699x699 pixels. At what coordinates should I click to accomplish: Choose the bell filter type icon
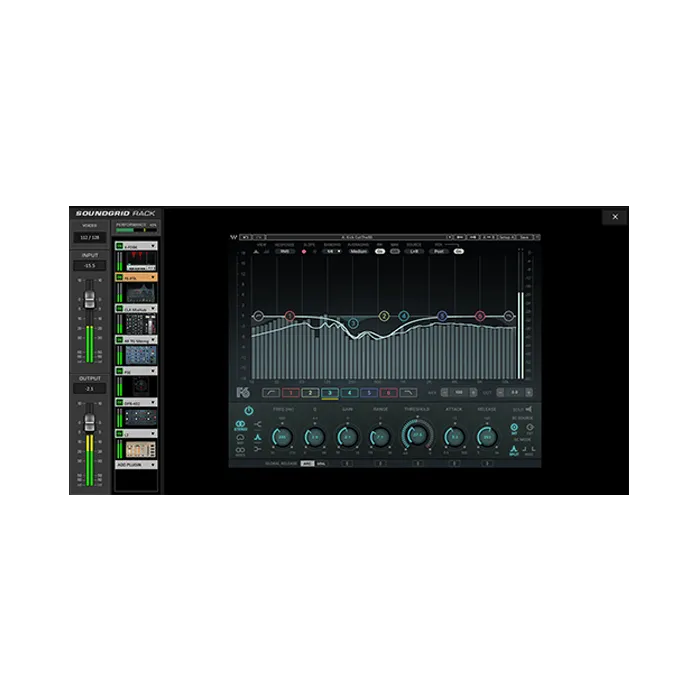258,437
